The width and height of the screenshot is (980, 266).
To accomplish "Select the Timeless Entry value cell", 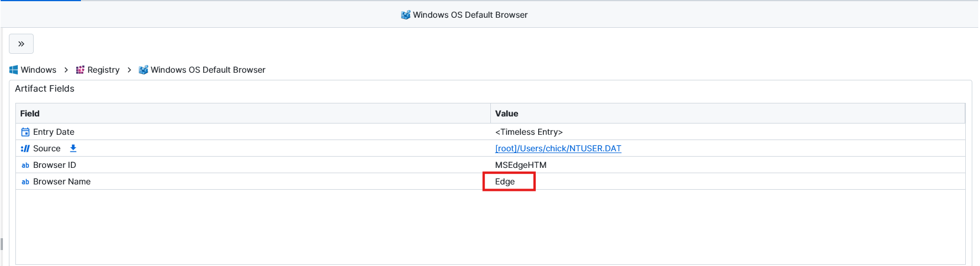I will pyautogui.click(x=529, y=132).
